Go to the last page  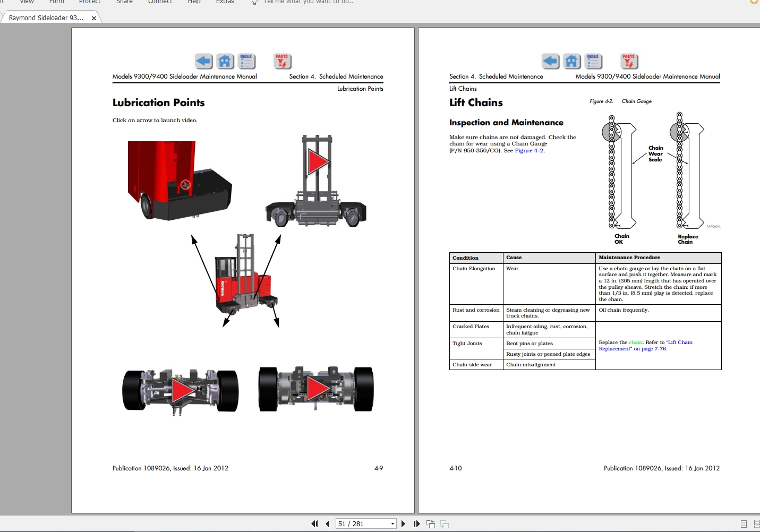[416, 524]
